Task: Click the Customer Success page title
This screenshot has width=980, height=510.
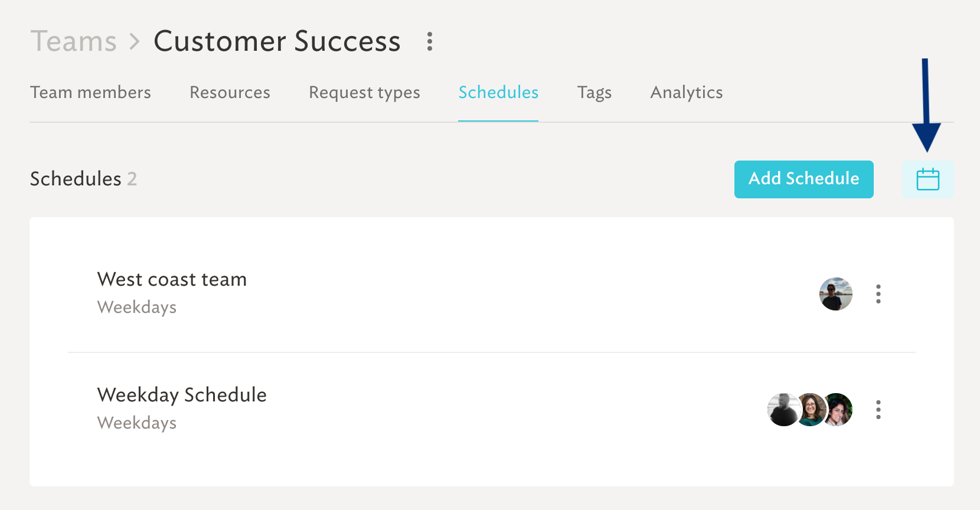Action: point(277,41)
